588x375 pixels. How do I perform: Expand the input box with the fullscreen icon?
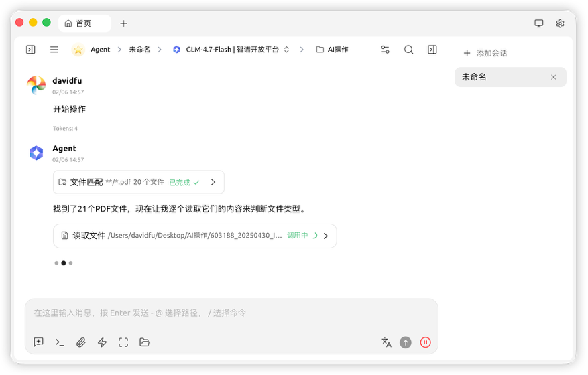pos(123,342)
